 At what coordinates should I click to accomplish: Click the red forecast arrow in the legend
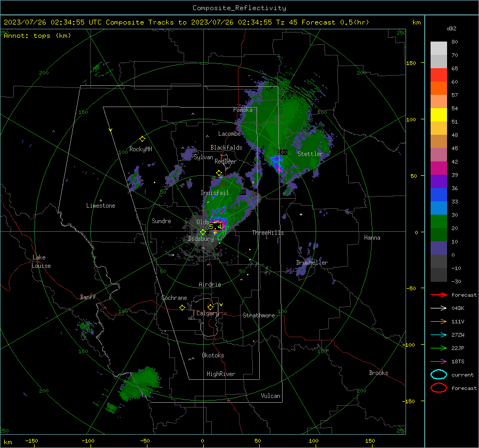click(439, 295)
